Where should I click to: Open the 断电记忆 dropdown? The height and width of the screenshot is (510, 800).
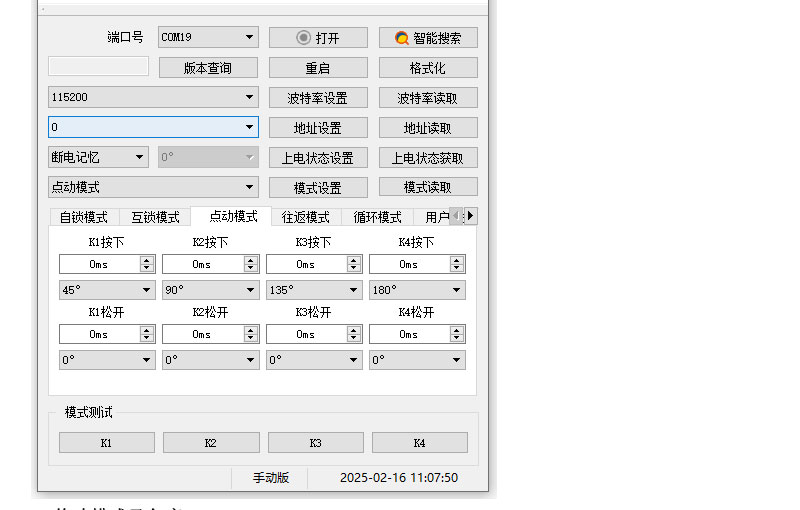(98, 157)
